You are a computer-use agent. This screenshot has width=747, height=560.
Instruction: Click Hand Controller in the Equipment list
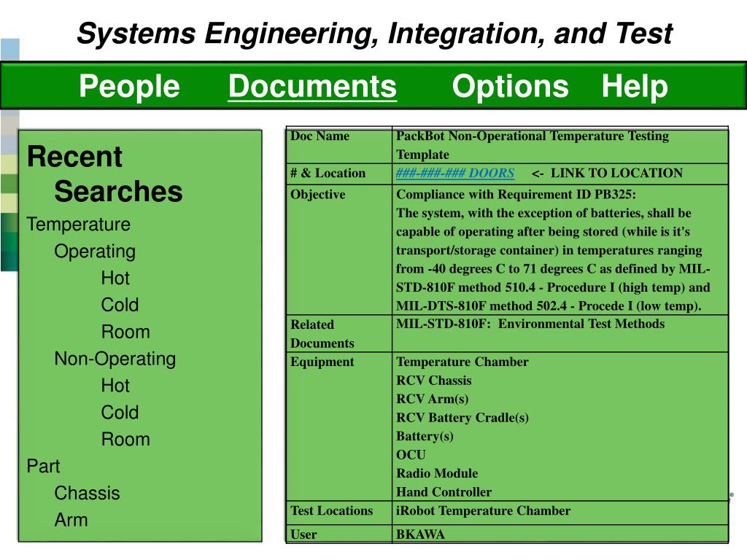click(x=444, y=492)
